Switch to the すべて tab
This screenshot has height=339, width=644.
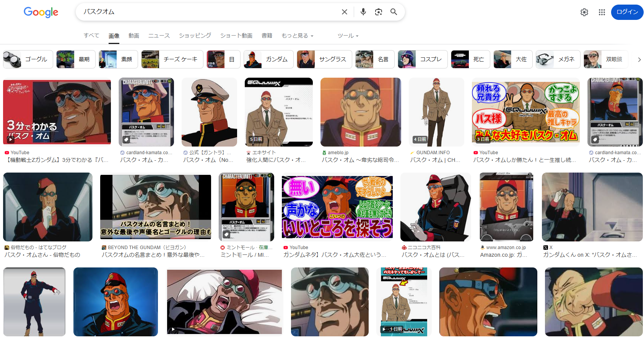coord(91,36)
